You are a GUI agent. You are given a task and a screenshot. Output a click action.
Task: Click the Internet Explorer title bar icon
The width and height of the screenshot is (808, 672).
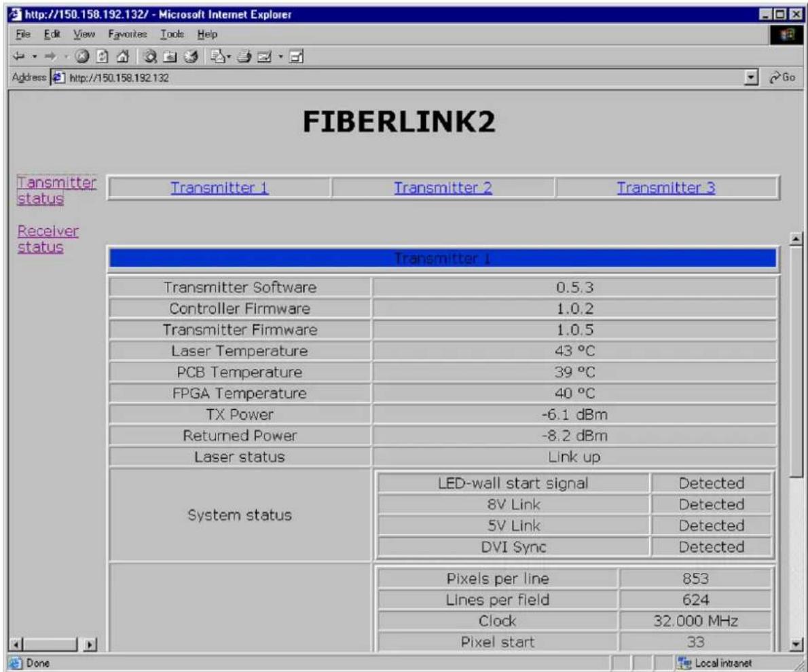[x=16, y=14]
